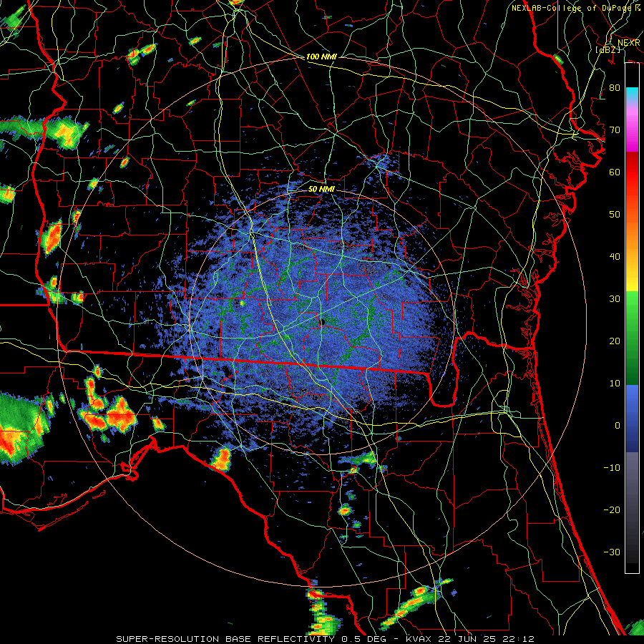644x644 pixels.
Task: Click the KVAX radar site marker at map center
Action: (323, 321)
